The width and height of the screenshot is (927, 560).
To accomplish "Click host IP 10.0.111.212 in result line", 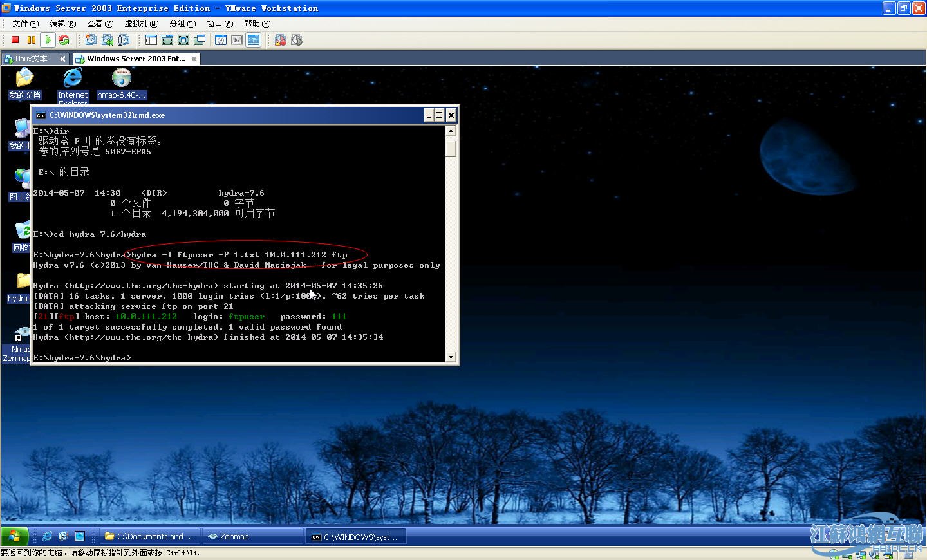I will tap(146, 317).
